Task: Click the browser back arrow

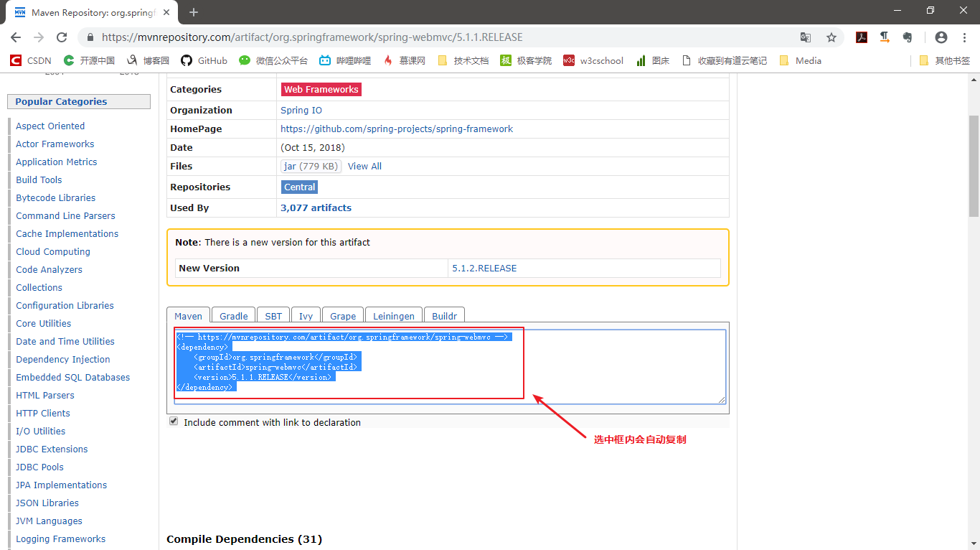Action: (16, 37)
